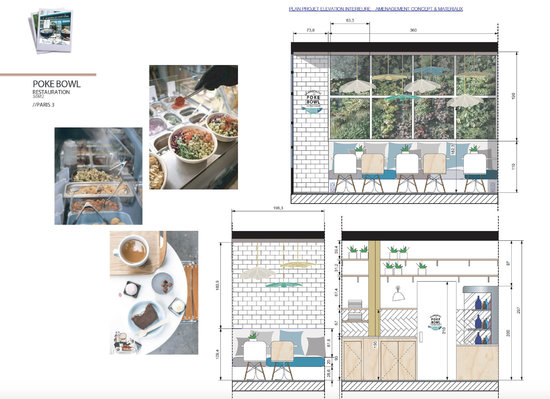Click the polaroid photo stack icon
This screenshot has width=550, height=399.
pos(51,31)
